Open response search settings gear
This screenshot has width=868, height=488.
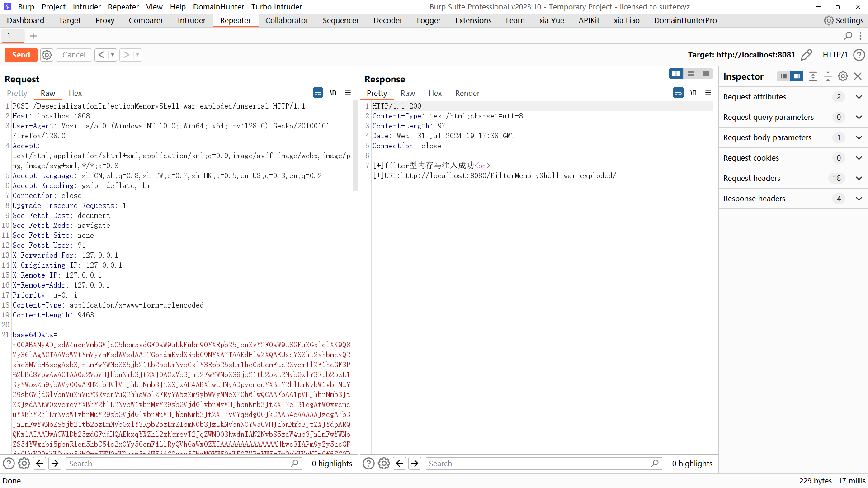click(x=384, y=463)
